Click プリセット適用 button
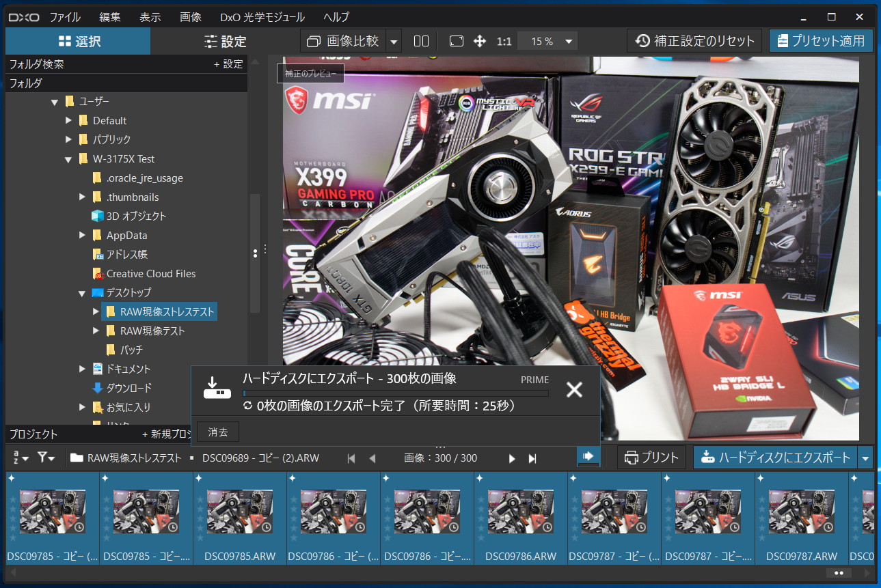The height and width of the screenshot is (588, 881). [821, 41]
